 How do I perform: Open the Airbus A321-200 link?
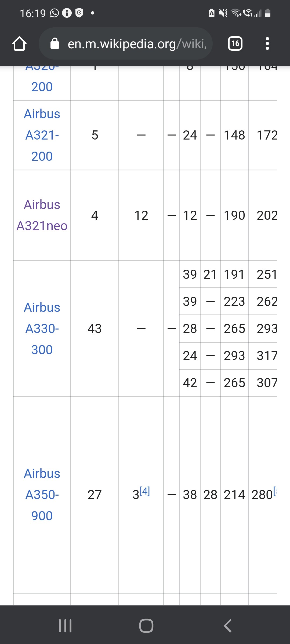point(42,135)
